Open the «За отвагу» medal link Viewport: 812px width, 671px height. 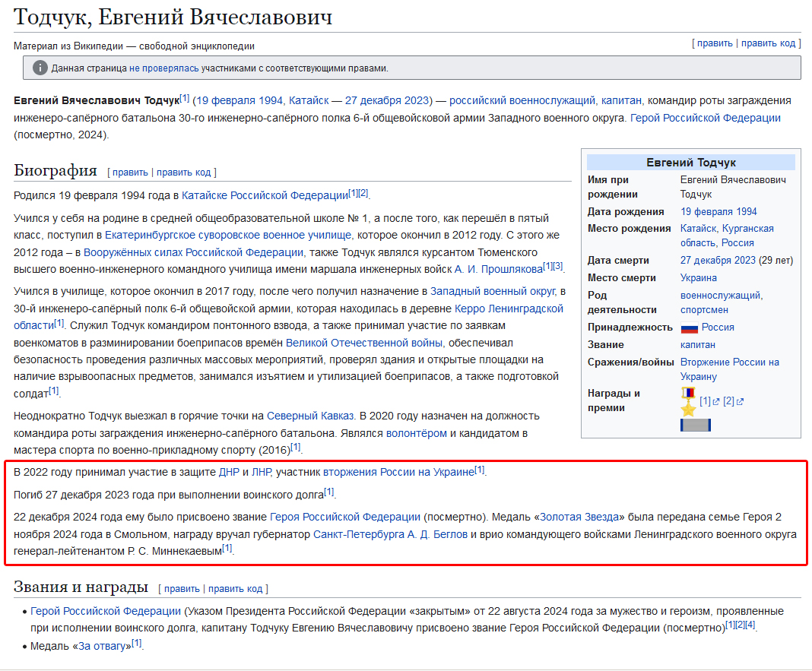(103, 646)
